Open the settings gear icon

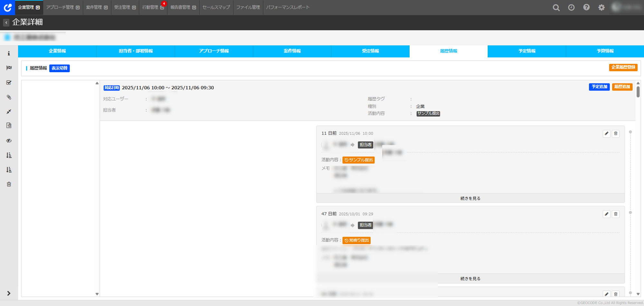pos(601,7)
